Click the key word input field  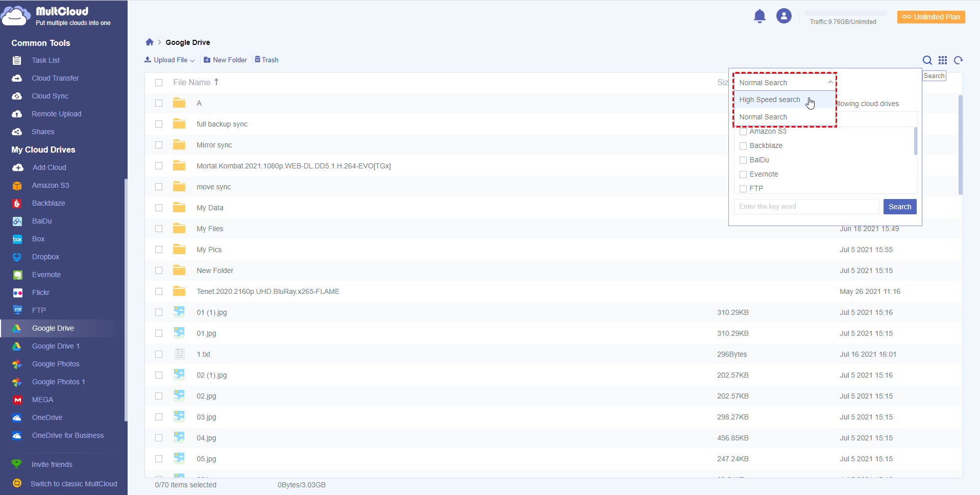click(x=806, y=207)
